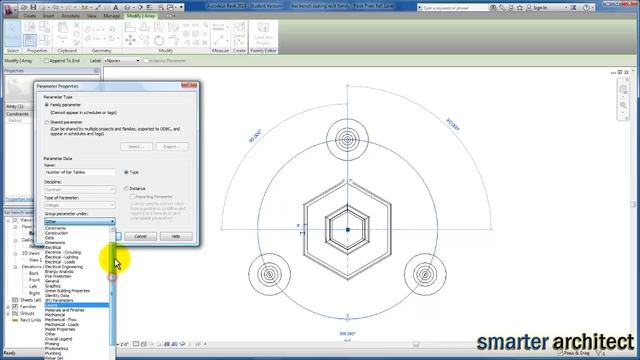The image size is (640, 360).
Task: Click the Measure Between tool icon
Action: pos(219,40)
